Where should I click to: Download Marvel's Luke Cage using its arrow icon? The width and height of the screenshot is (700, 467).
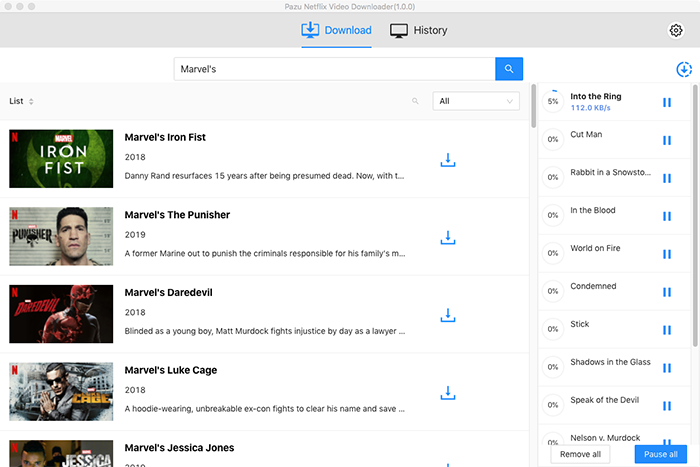pyautogui.click(x=448, y=393)
